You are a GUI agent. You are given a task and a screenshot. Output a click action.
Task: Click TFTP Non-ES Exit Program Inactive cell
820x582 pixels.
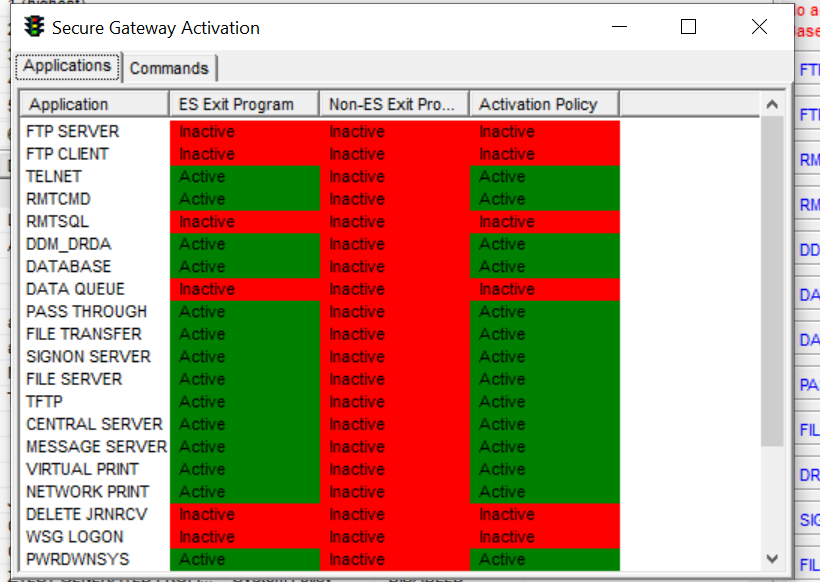(395, 402)
